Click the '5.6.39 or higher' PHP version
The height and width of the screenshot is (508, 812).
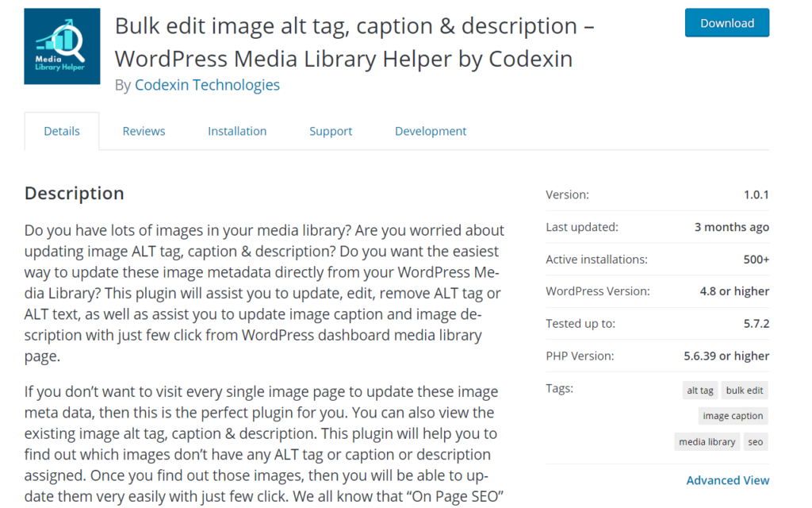tap(726, 356)
